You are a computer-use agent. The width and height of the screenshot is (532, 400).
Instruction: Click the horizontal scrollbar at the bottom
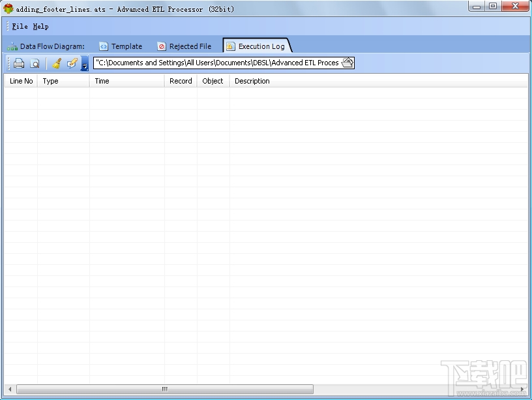pos(163,388)
